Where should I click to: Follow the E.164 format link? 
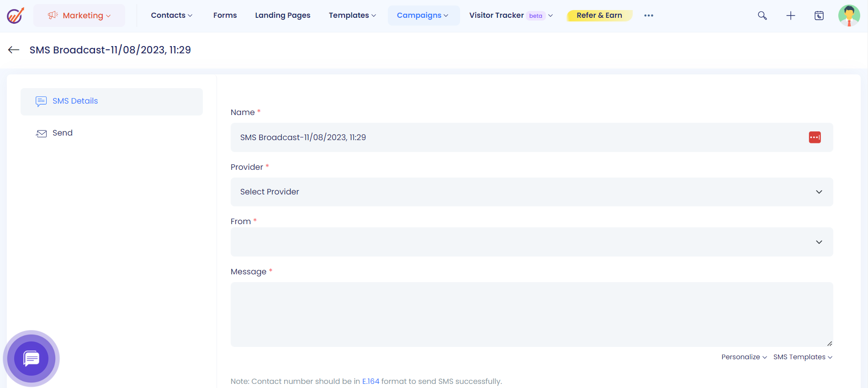(370, 381)
